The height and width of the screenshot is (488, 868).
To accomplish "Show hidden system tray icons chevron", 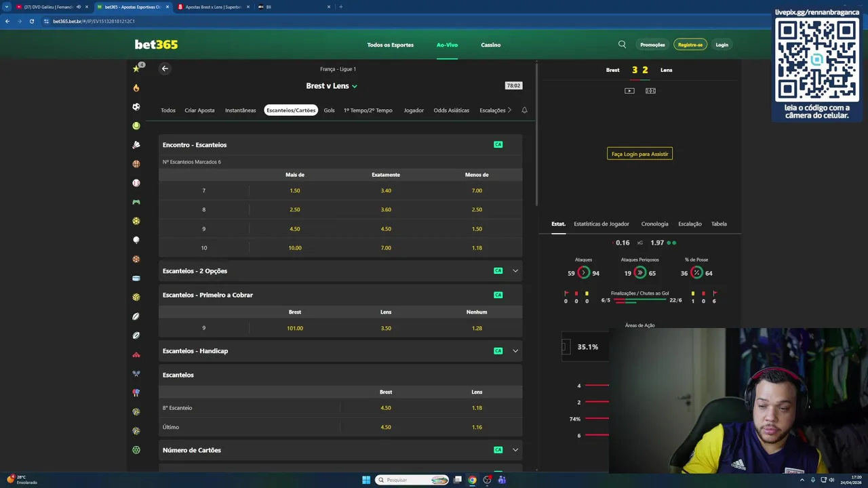I will [x=802, y=480].
